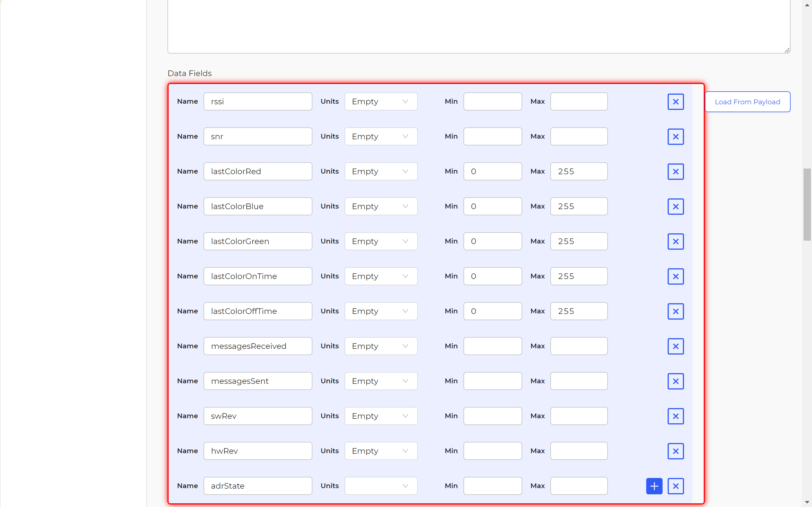This screenshot has width=812, height=507.
Task: Remove the lastColorRed field row
Action: point(675,171)
